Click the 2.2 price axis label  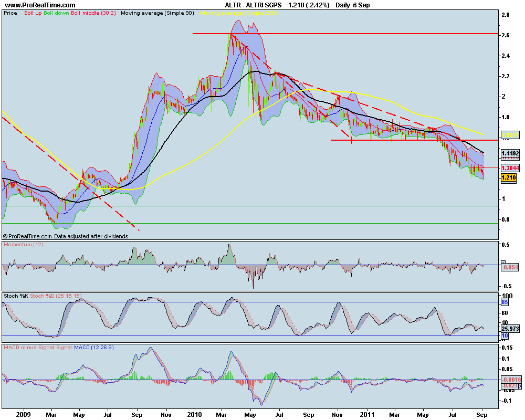tap(506, 76)
